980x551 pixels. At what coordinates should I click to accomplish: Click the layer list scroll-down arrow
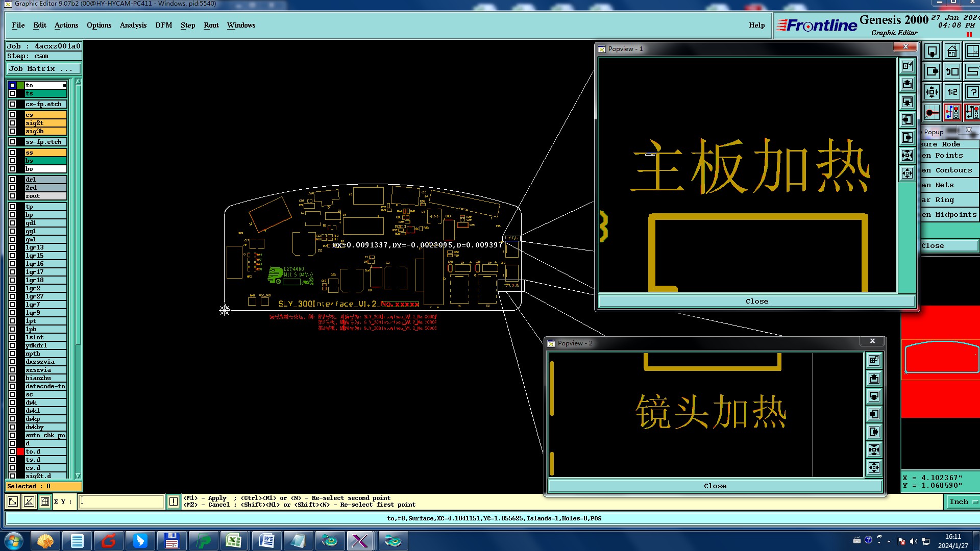point(78,475)
